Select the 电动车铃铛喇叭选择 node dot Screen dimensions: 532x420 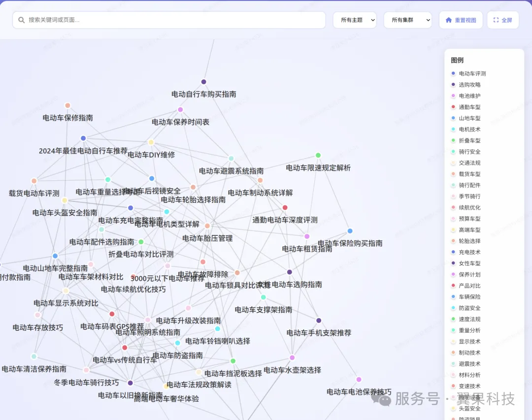[x=218, y=329]
